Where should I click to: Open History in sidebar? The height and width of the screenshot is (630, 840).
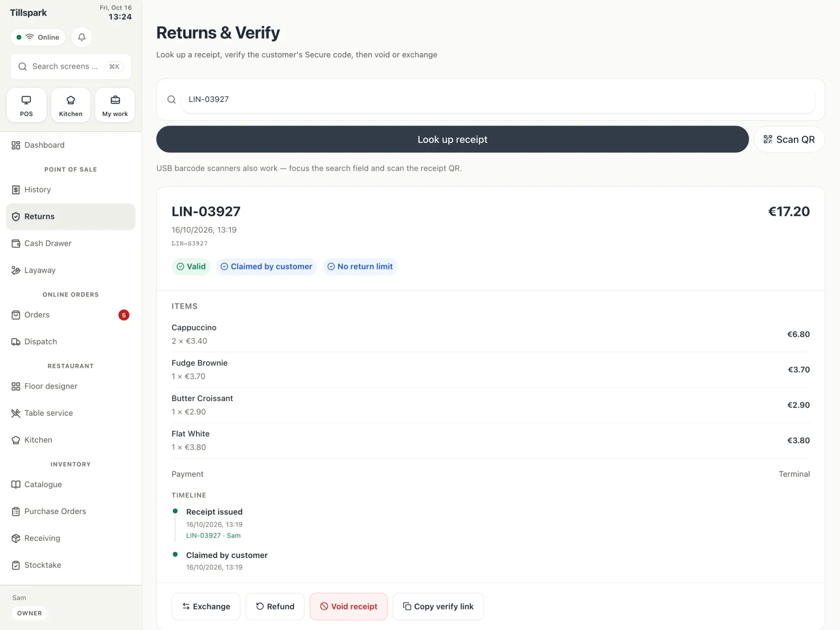(x=71, y=190)
